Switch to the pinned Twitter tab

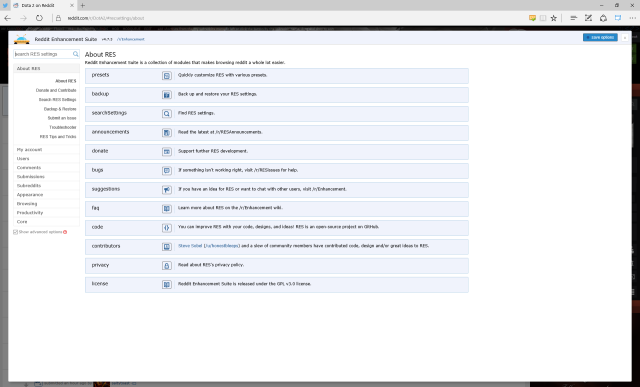pos(5,5)
